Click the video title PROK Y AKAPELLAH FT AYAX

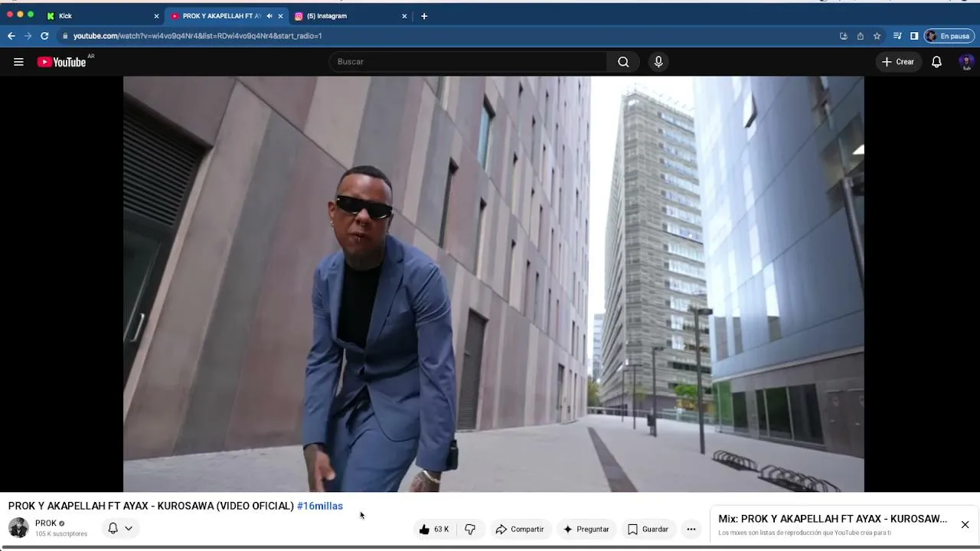[151, 506]
